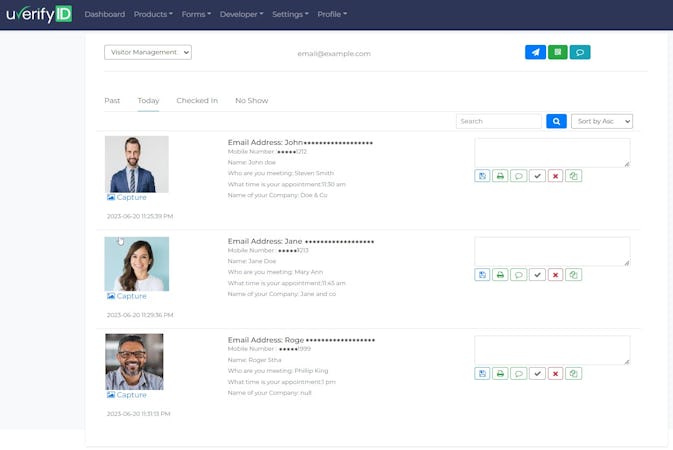The width and height of the screenshot is (673, 450).
Task: Click 'Who are you meeting: Steven Smith'
Action: (281, 173)
